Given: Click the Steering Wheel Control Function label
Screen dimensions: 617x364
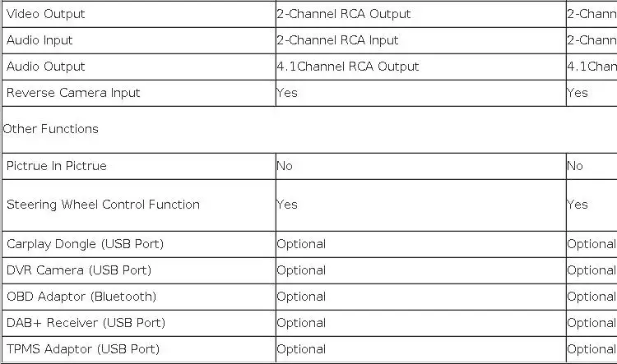Looking at the screenshot, I should pos(103,205).
